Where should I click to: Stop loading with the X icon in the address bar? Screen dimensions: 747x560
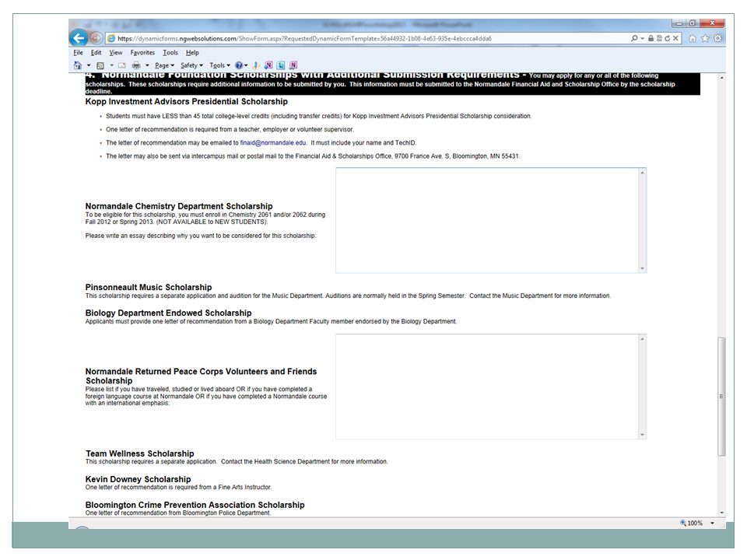pyautogui.click(x=675, y=38)
